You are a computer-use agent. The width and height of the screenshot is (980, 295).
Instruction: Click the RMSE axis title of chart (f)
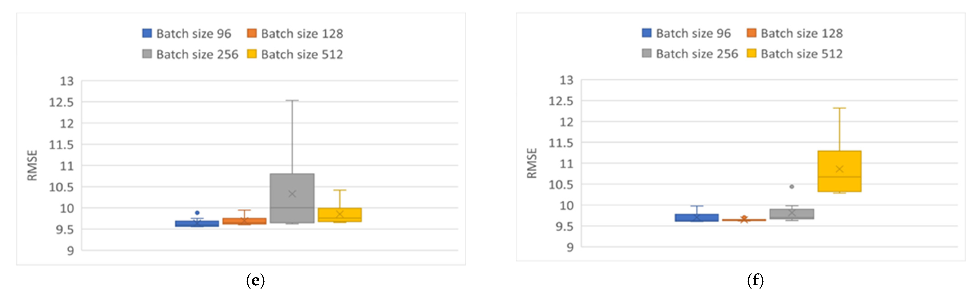coord(532,164)
